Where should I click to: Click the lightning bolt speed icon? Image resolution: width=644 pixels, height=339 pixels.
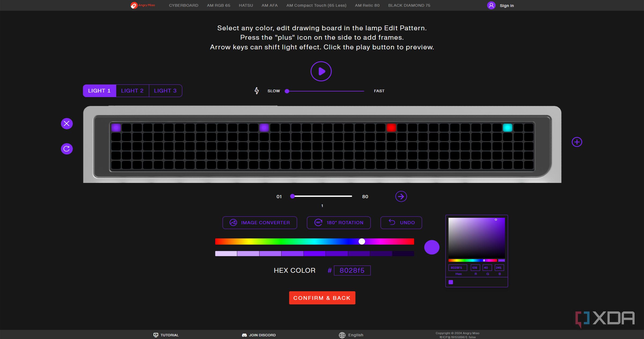(257, 91)
